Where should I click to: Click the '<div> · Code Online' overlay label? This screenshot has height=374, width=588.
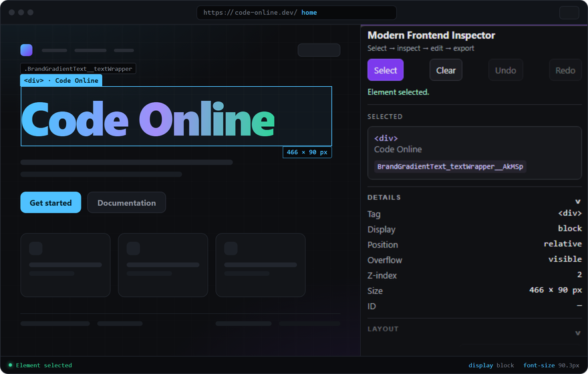click(x=61, y=81)
